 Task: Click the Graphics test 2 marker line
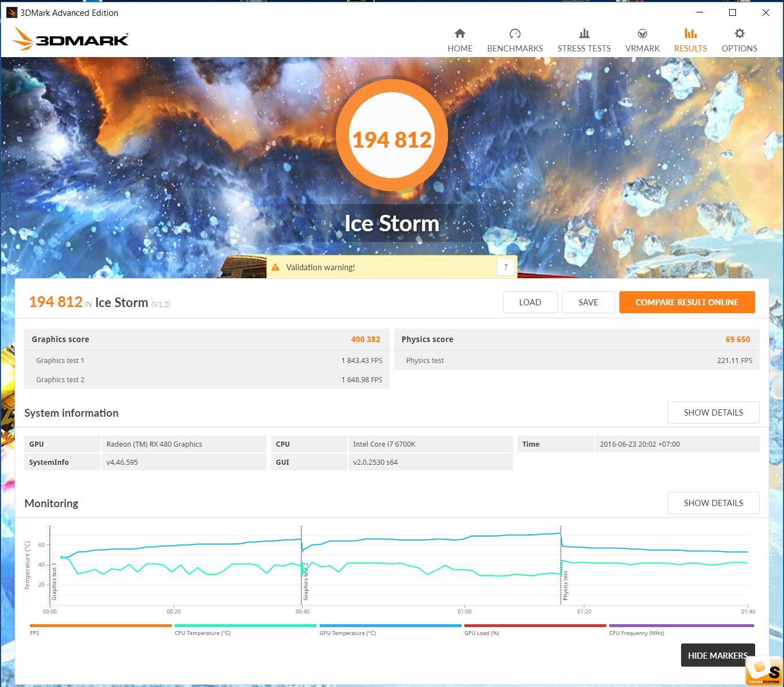tap(301, 565)
